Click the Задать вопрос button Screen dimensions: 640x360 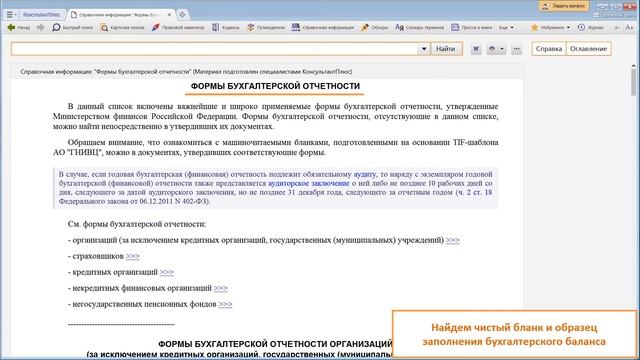coord(564,6)
